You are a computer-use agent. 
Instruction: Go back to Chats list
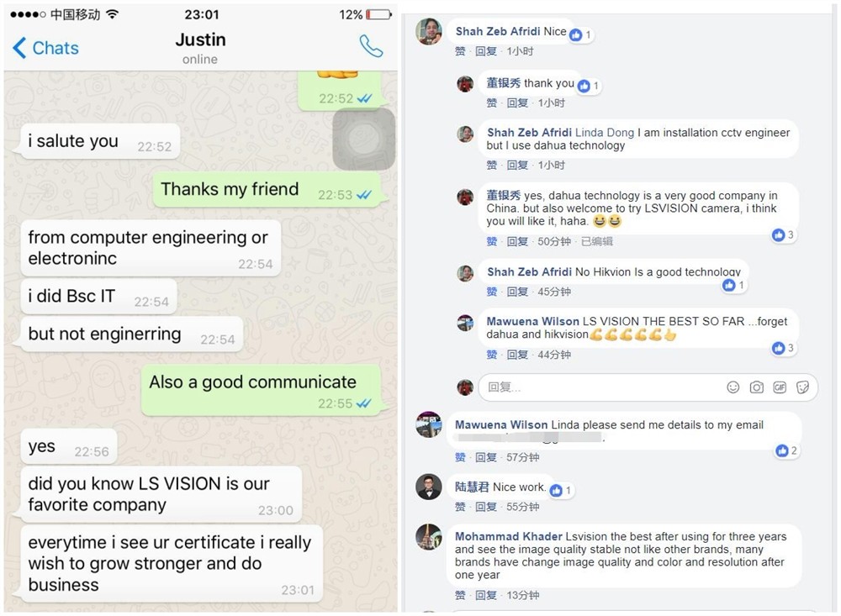coord(45,48)
